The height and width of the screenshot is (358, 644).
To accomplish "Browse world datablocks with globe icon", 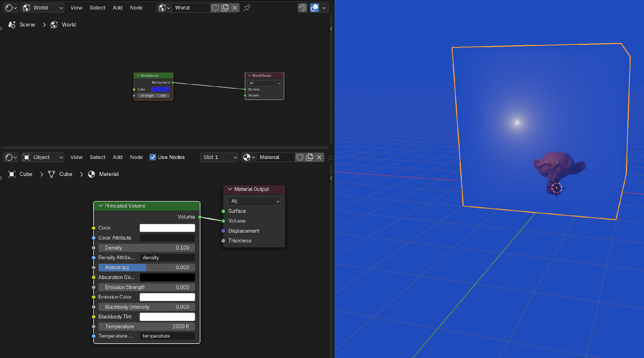I will (x=164, y=8).
